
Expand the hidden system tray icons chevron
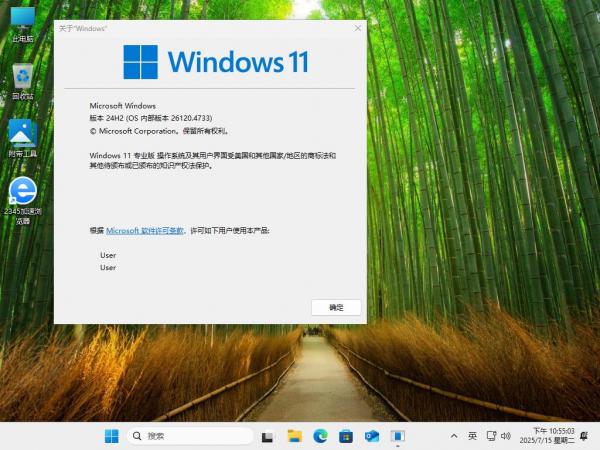point(454,436)
